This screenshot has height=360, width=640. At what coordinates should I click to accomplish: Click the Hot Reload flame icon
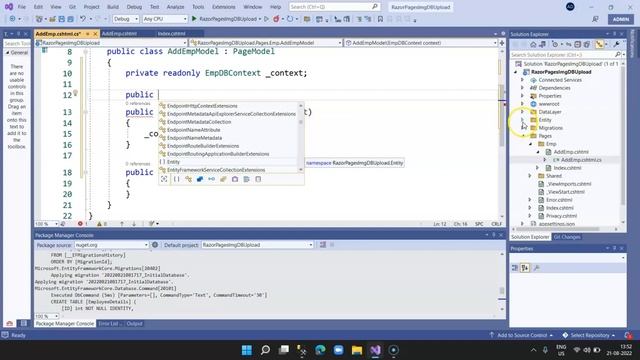point(276,19)
